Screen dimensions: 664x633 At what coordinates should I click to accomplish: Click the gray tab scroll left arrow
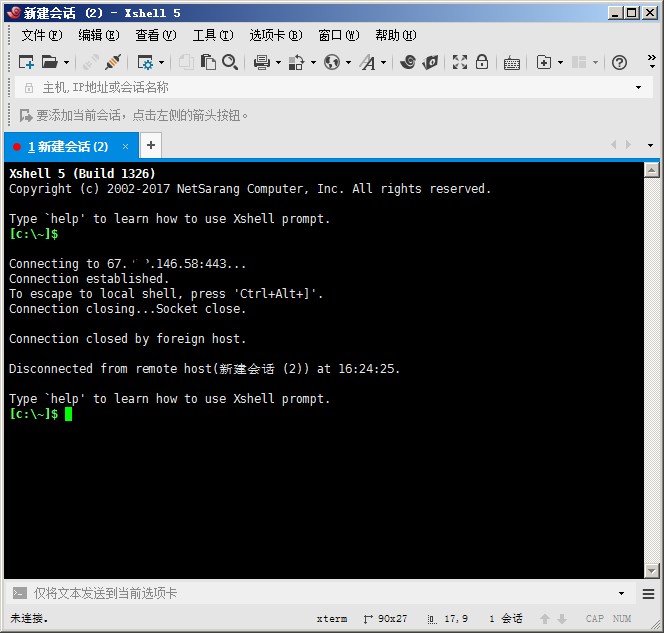coord(614,145)
